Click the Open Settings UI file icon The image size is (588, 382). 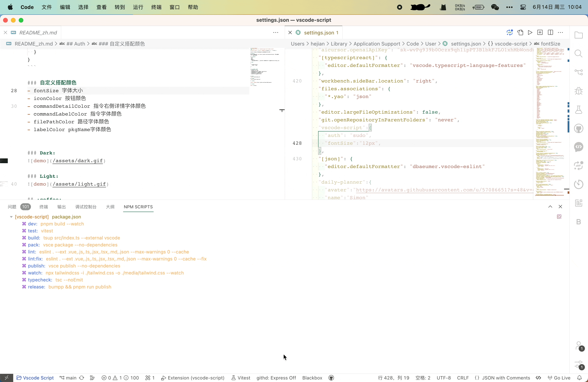520,32
